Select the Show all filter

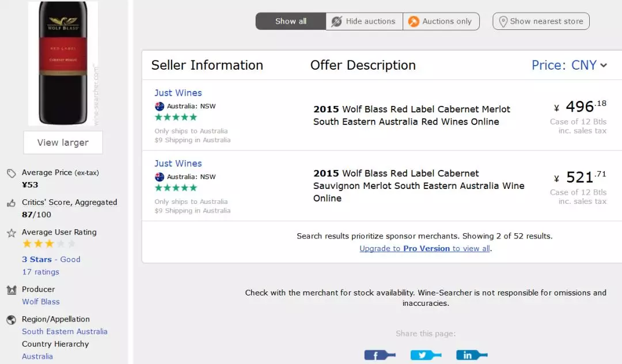291,21
